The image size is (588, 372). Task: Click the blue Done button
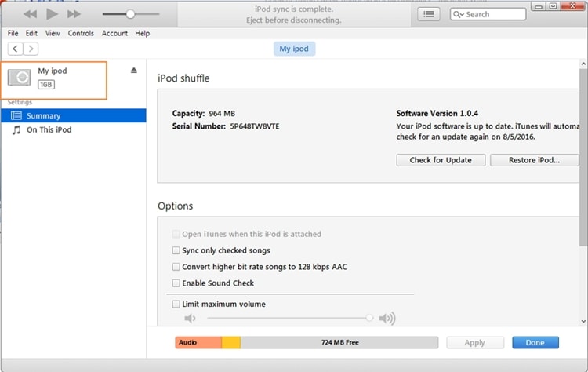tap(535, 342)
